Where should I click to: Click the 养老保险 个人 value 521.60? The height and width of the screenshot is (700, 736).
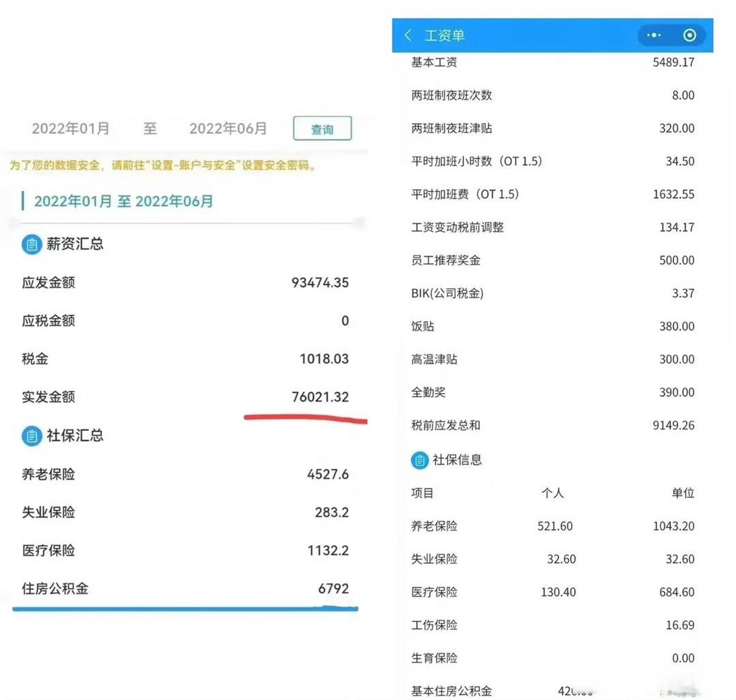point(558,526)
